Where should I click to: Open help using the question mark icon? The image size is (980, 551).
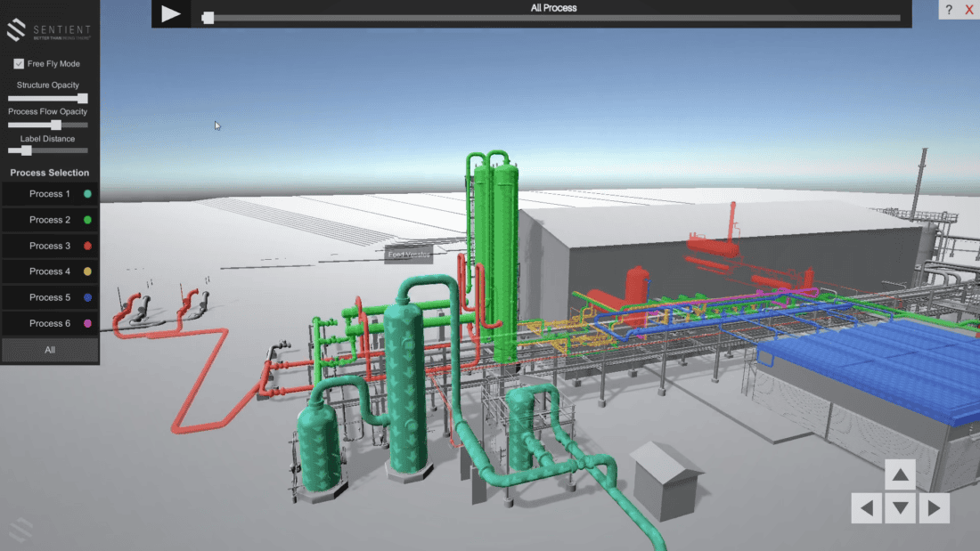(x=949, y=10)
